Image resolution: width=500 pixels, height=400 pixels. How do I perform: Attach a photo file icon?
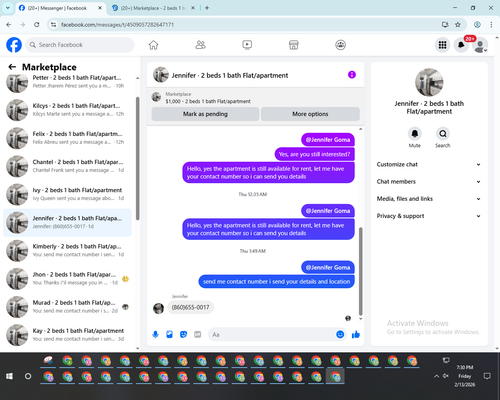pos(169,334)
